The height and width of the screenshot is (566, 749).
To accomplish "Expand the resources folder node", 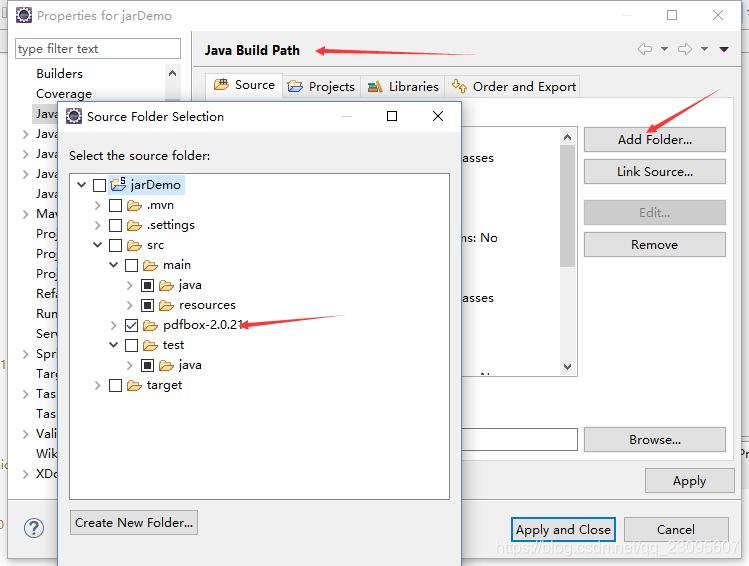I will click(129, 305).
